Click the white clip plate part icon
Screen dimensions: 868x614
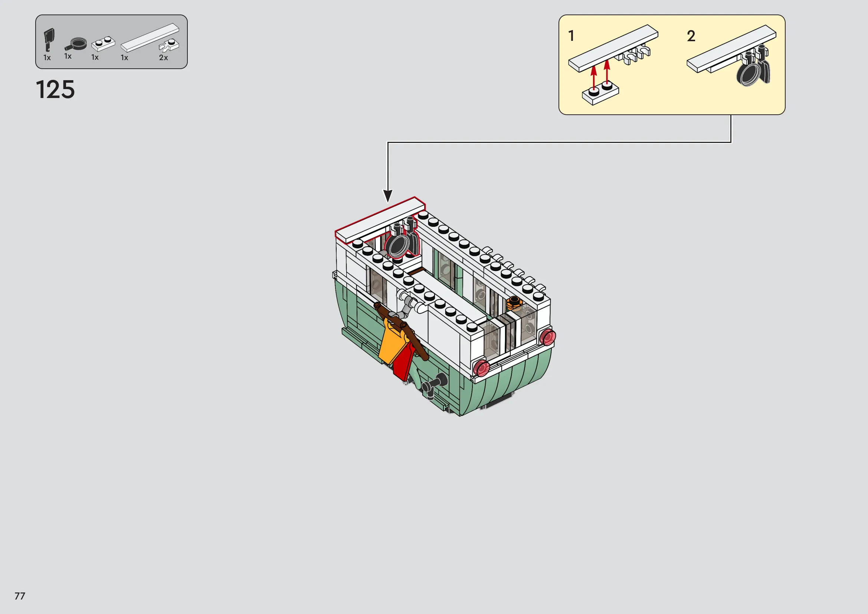[169, 45]
